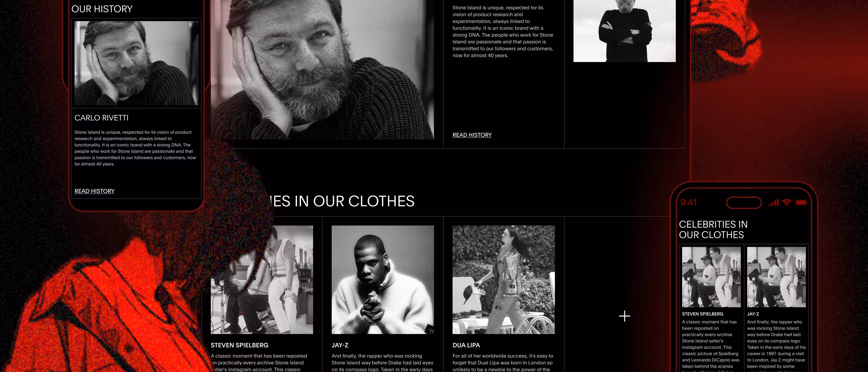Open READ HISTORY link in desktop section
Image resolution: width=868 pixels, height=372 pixels.
(472, 135)
